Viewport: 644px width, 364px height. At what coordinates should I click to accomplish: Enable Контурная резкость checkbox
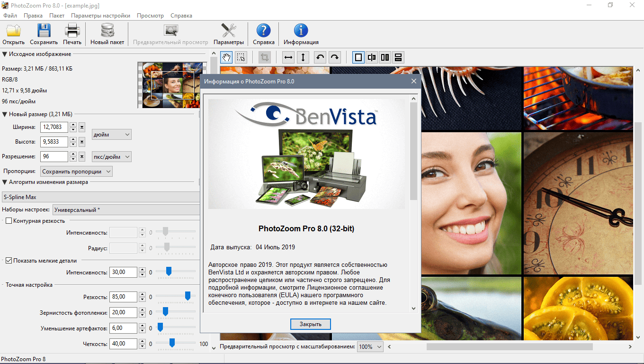pyautogui.click(x=9, y=221)
